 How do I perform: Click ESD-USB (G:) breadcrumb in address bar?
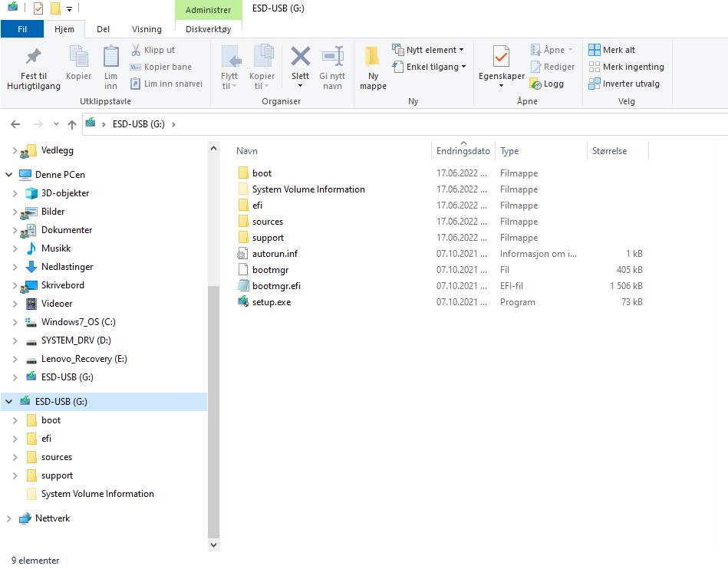tap(138, 124)
